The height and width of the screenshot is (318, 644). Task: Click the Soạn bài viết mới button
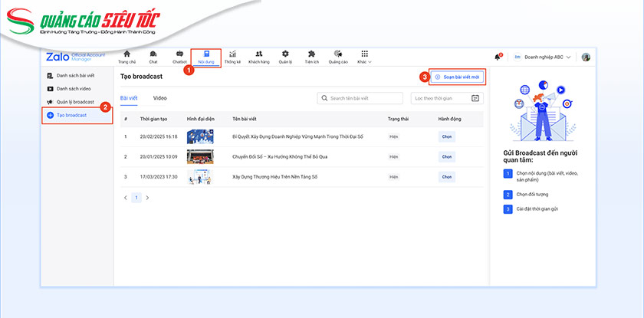[x=456, y=77]
